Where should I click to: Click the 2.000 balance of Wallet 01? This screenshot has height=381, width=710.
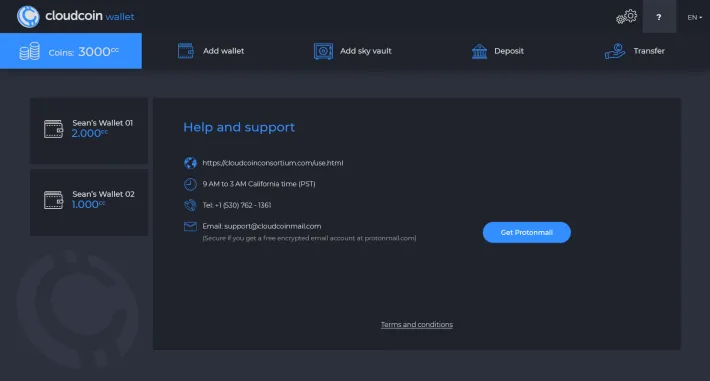[x=90, y=134]
